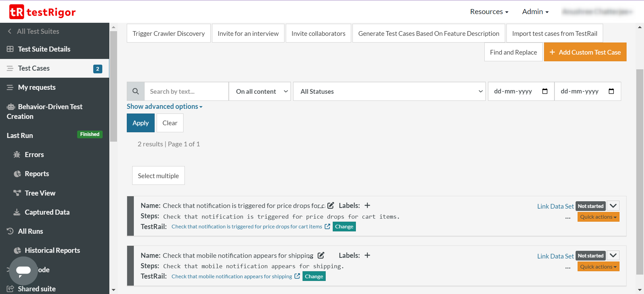Image resolution: width=644 pixels, height=294 pixels.
Task: Go to Tree View in sidebar
Action: [40, 193]
